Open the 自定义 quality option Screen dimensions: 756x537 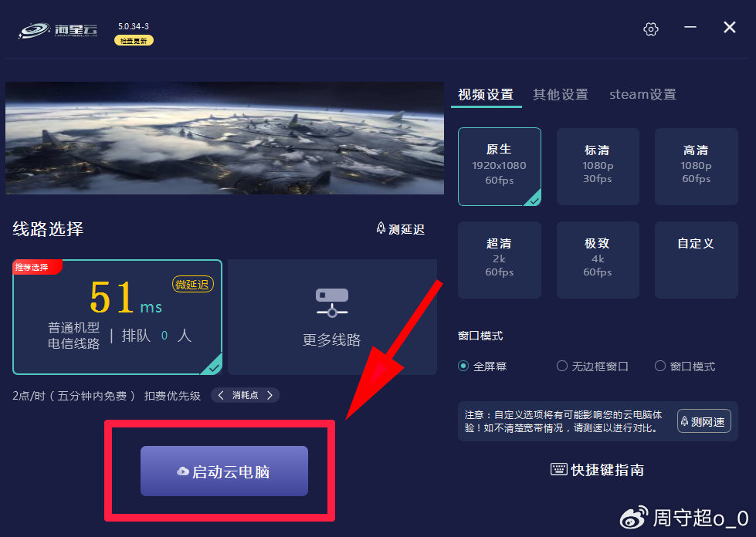[x=697, y=259]
